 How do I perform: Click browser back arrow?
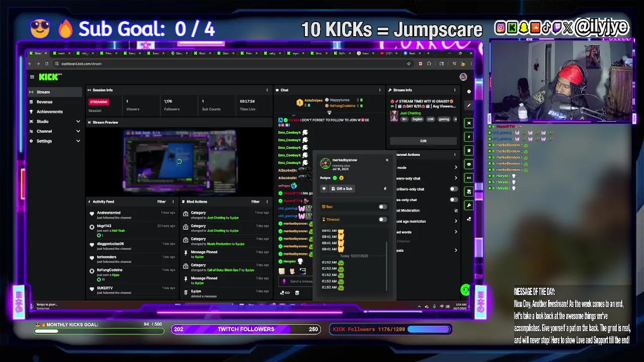30,63
